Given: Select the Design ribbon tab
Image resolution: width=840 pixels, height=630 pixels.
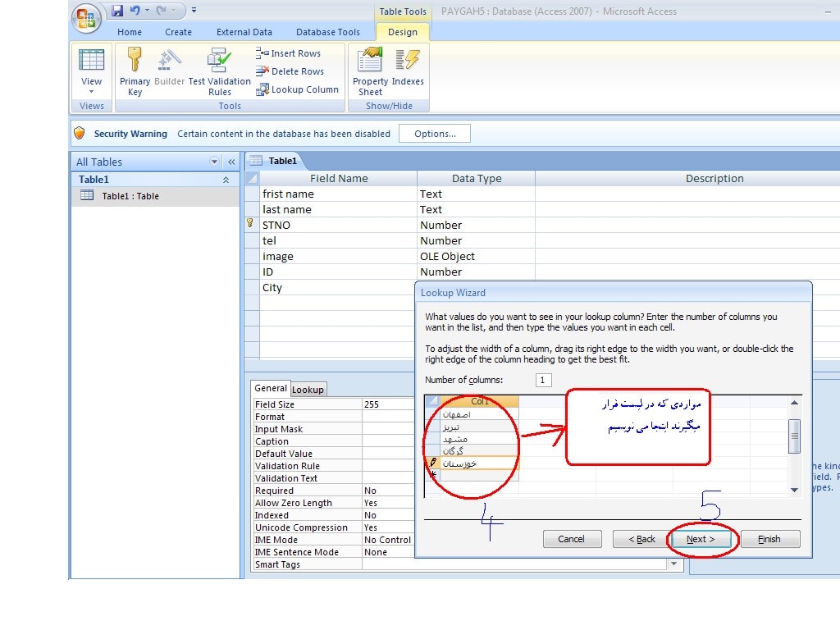Looking at the screenshot, I should coord(403,32).
